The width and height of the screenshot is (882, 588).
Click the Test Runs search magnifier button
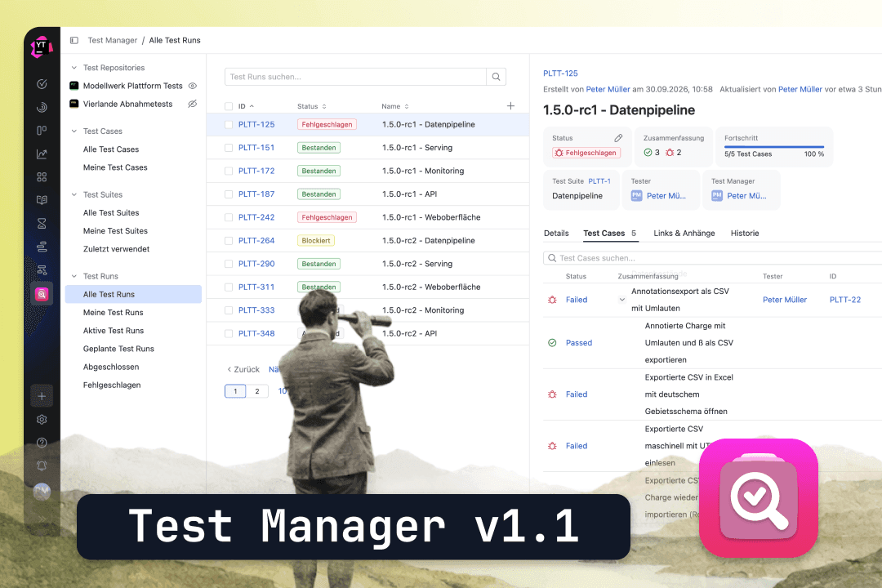pyautogui.click(x=497, y=77)
